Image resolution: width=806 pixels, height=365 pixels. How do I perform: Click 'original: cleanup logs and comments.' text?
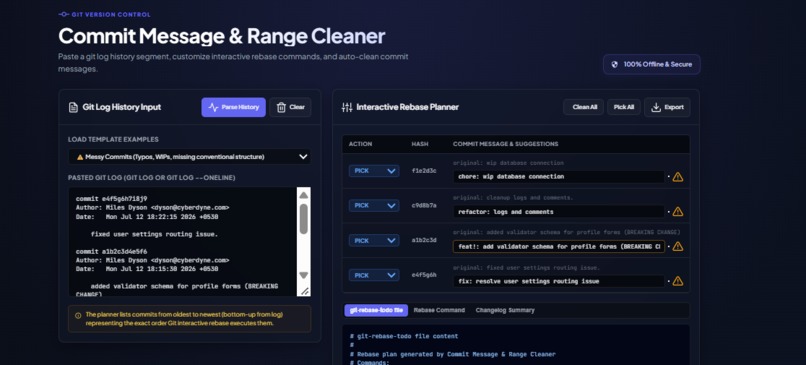point(513,198)
